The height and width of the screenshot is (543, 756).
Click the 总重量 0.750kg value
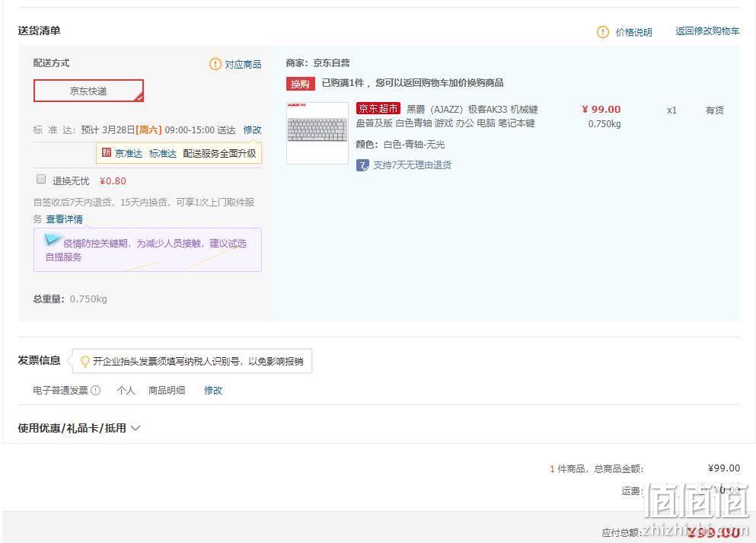coord(88,299)
